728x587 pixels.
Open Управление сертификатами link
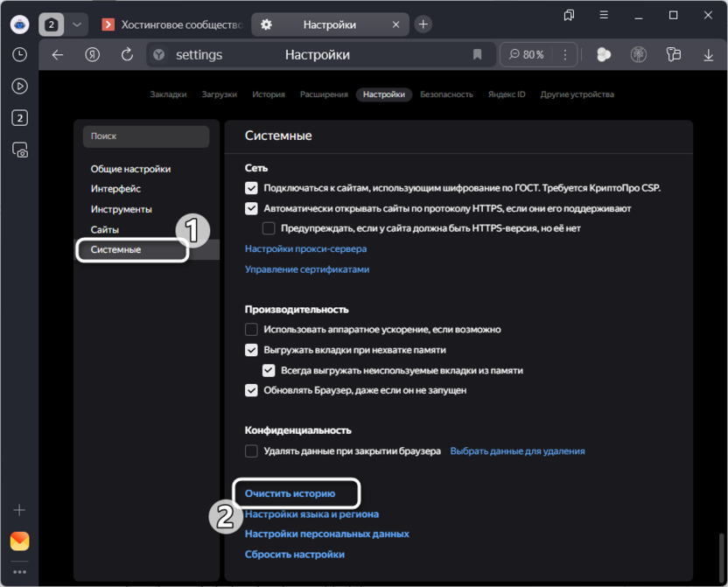coord(307,269)
